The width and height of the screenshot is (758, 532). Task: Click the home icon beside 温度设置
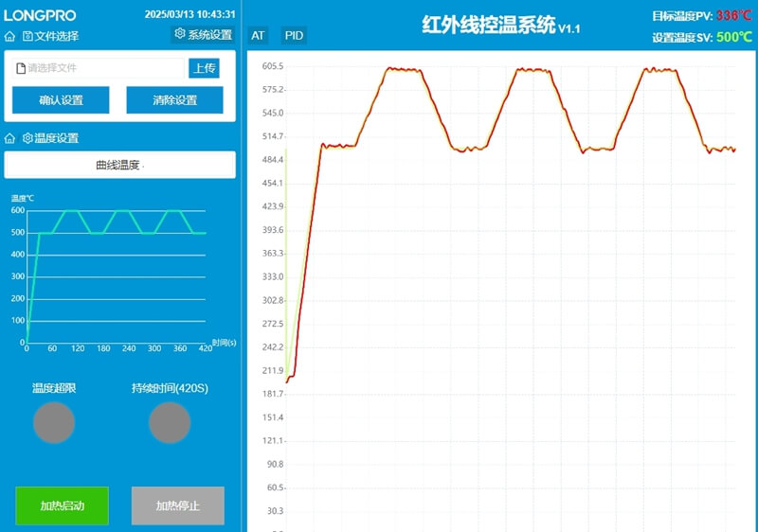click(x=9, y=138)
